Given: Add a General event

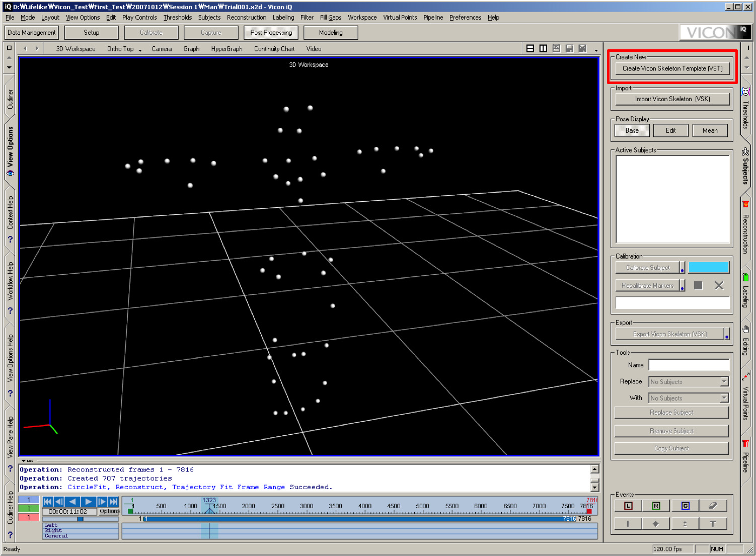Looking at the screenshot, I should coord(685,506).
